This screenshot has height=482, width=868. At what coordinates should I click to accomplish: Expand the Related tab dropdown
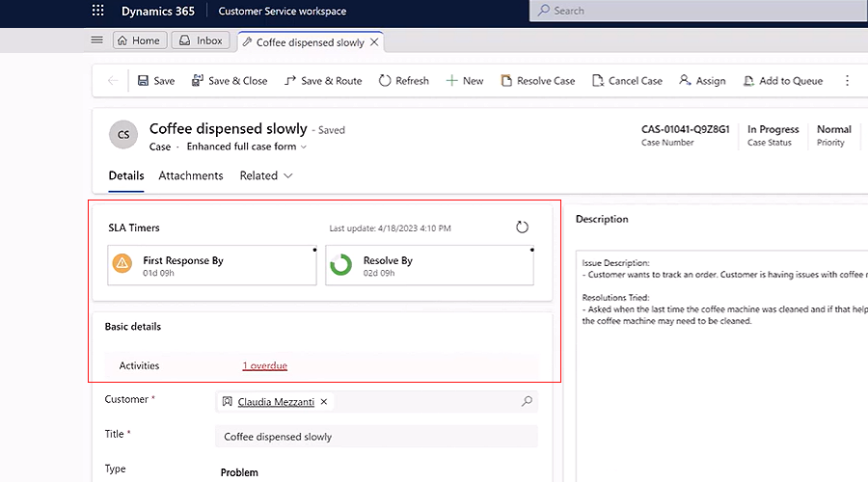coord(266,175)
